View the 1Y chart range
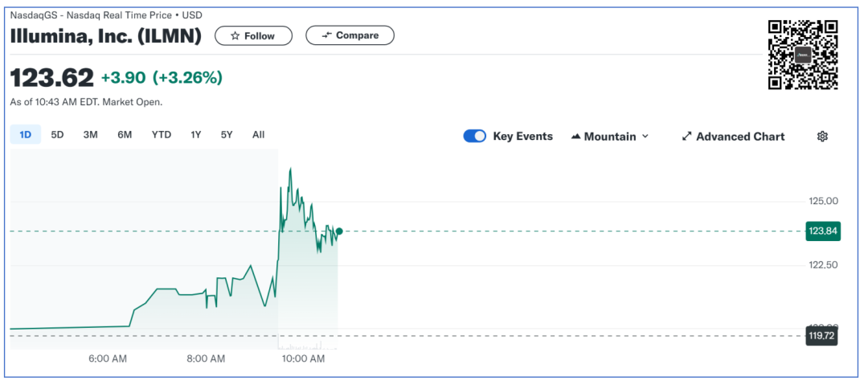This screenshot has width=868, height=381. (195, 135)
